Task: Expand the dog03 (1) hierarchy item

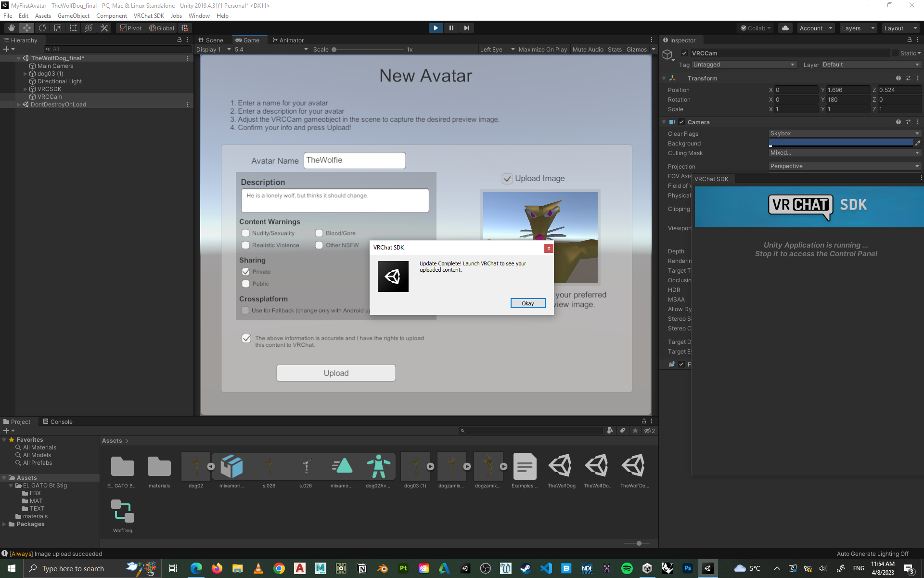Action: (26, 74)
